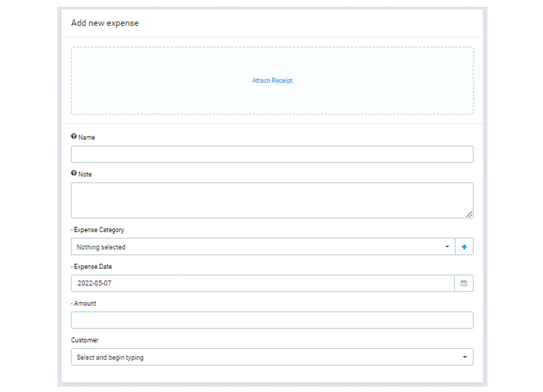Image resolution: width=543 pixels, height=392 pixels.
Task: Open the calendar icon date picker
Action: [x=464, y=283]
